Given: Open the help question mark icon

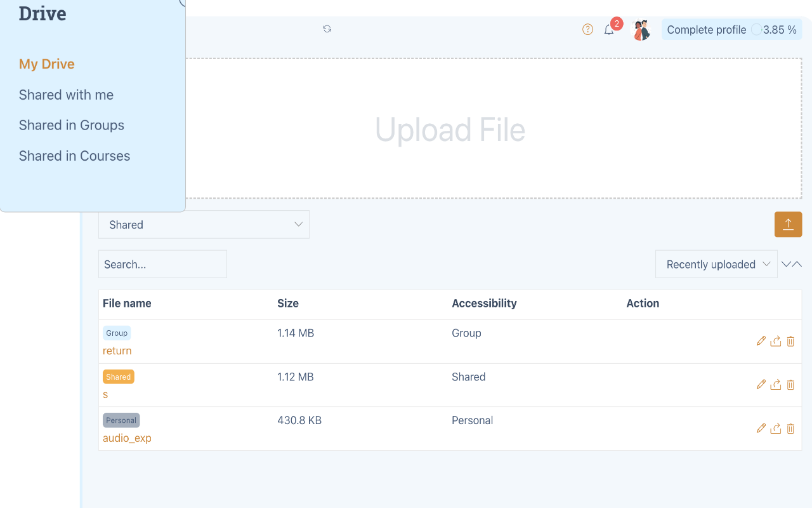Looking at the screenshot, I should pos(587,29).
